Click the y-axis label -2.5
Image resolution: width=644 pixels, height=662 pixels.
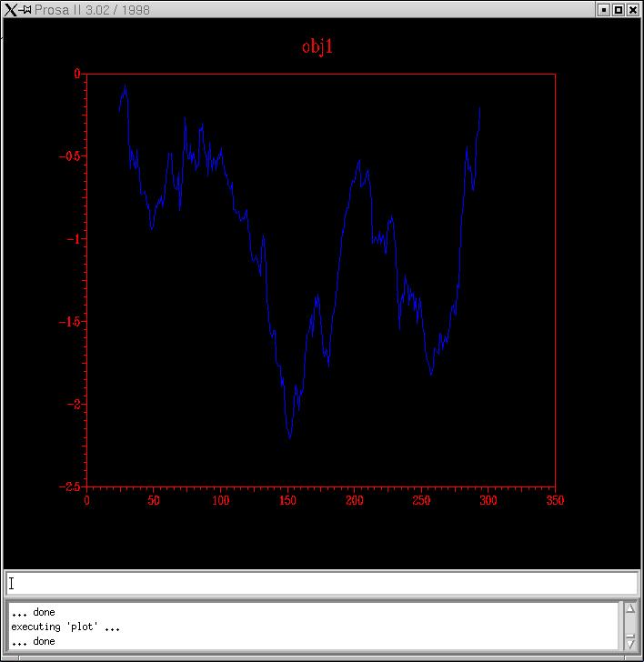point(69,487)
